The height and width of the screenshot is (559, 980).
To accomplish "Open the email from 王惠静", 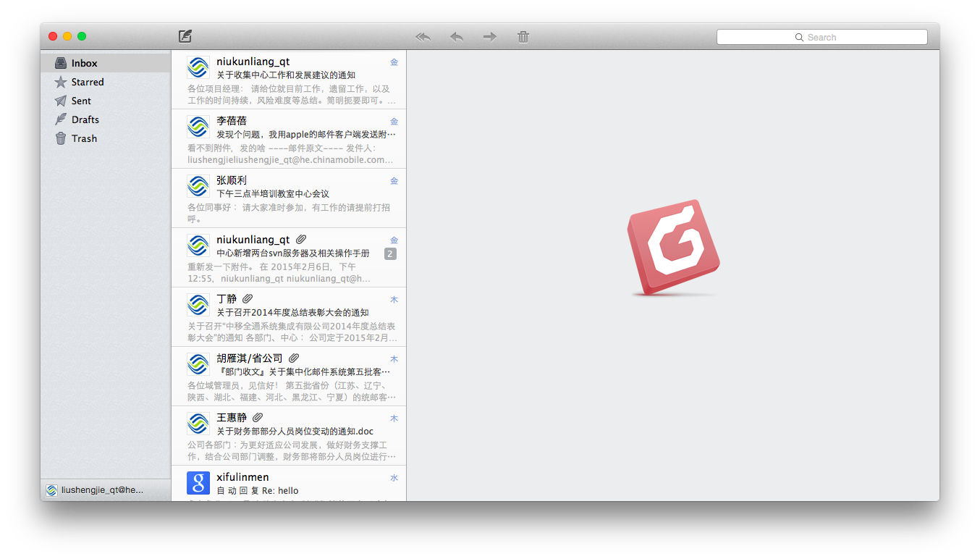I will click(289, 436).
